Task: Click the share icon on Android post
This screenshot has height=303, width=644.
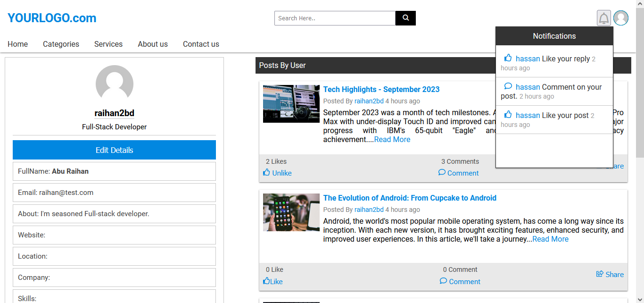Action: pyautogui.click(x=600, y=274)
